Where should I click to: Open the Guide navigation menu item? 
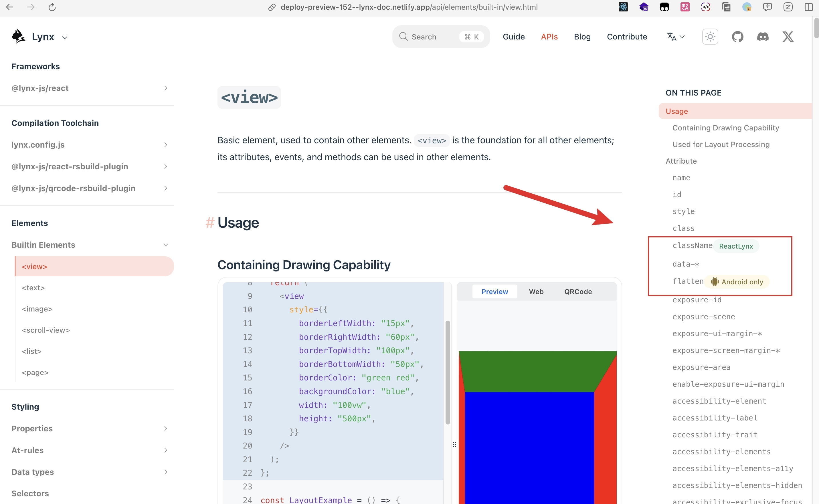(514, 37)
